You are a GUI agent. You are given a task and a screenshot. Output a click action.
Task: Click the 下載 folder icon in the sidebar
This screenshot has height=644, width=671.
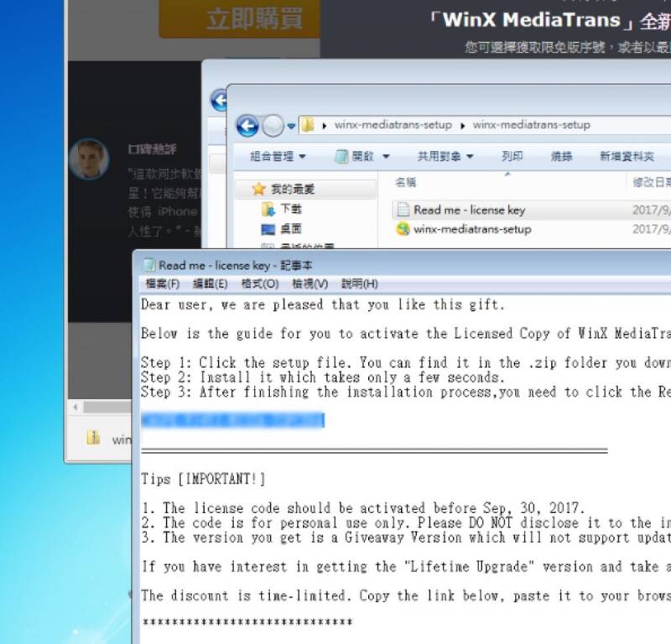tap(268, 210)
